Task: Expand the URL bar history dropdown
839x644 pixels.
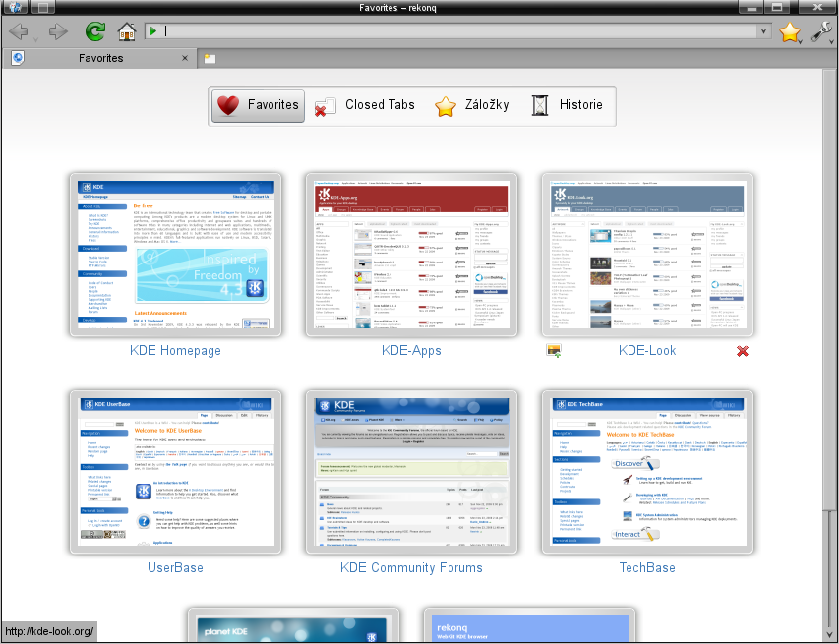Action: coord(763,31)
